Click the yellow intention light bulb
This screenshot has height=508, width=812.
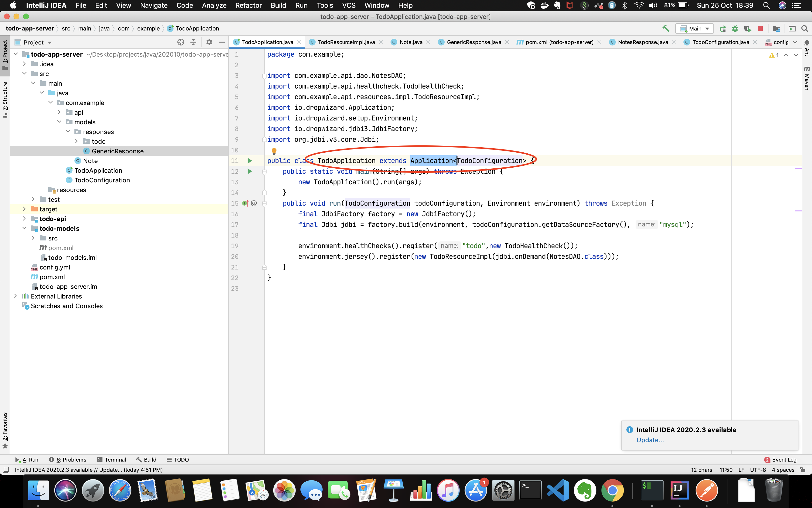click(274, 151)
